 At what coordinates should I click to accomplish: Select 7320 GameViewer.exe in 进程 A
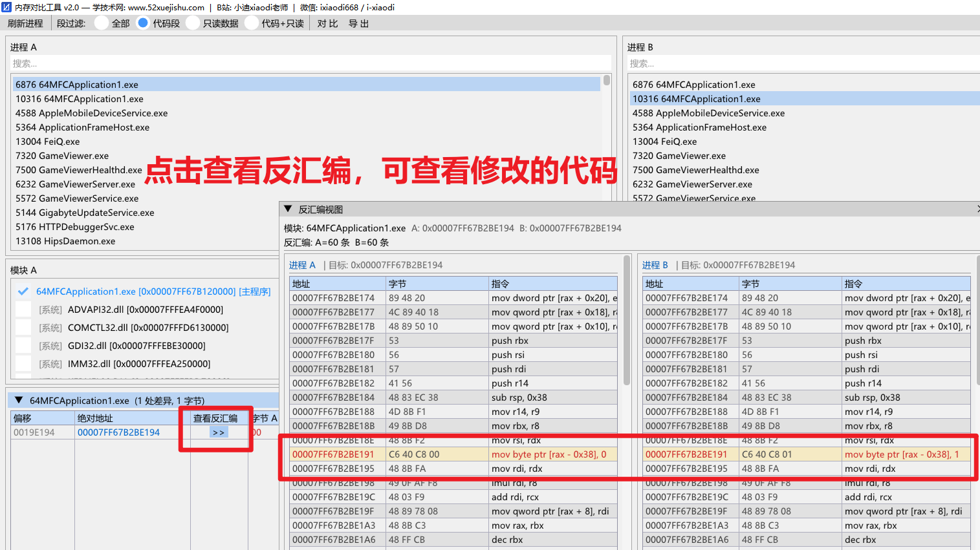tap(307, 156)
